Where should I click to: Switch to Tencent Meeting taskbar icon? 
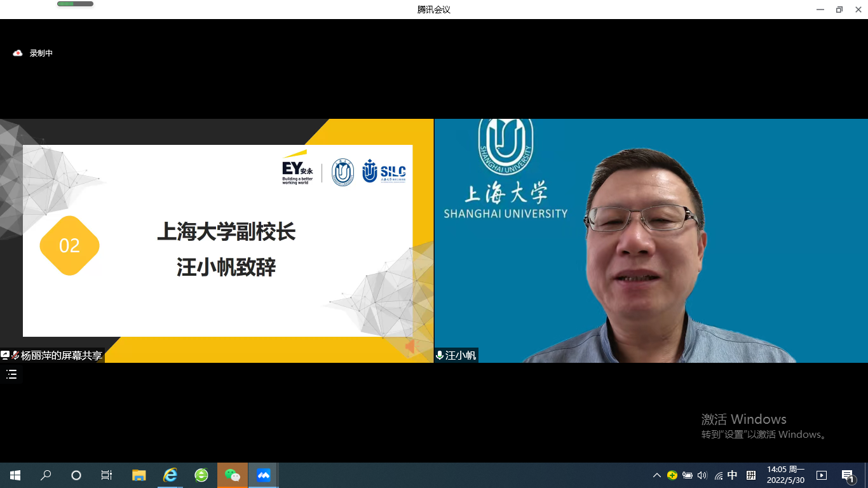click(x=263, y=475)
